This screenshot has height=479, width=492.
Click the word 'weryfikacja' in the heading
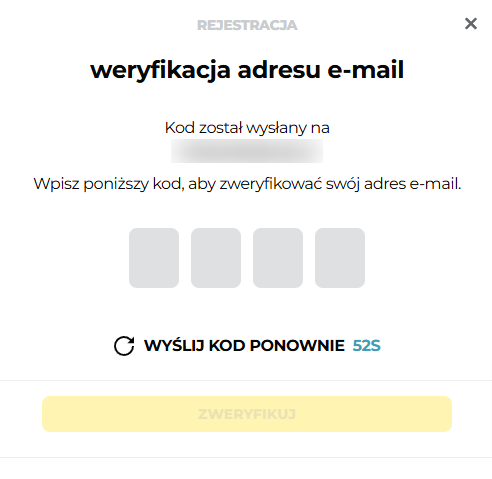[160, 71]
